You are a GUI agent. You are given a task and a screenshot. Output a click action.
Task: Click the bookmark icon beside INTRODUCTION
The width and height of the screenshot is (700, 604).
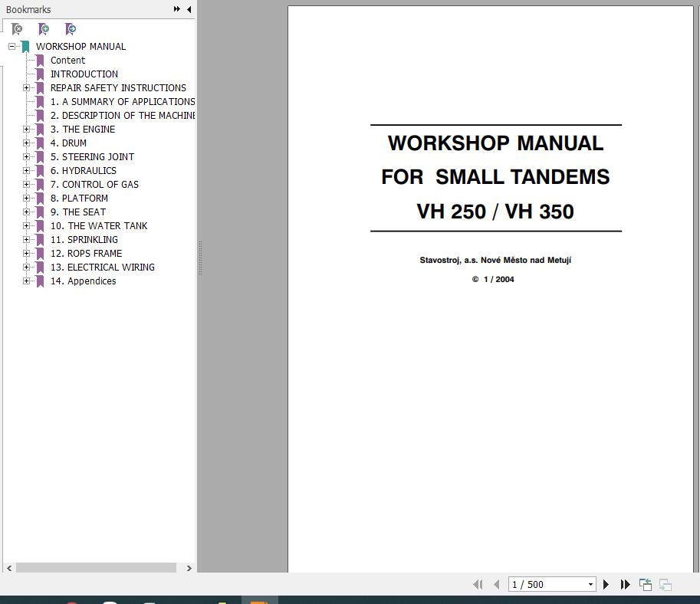[x=40, y=74]
